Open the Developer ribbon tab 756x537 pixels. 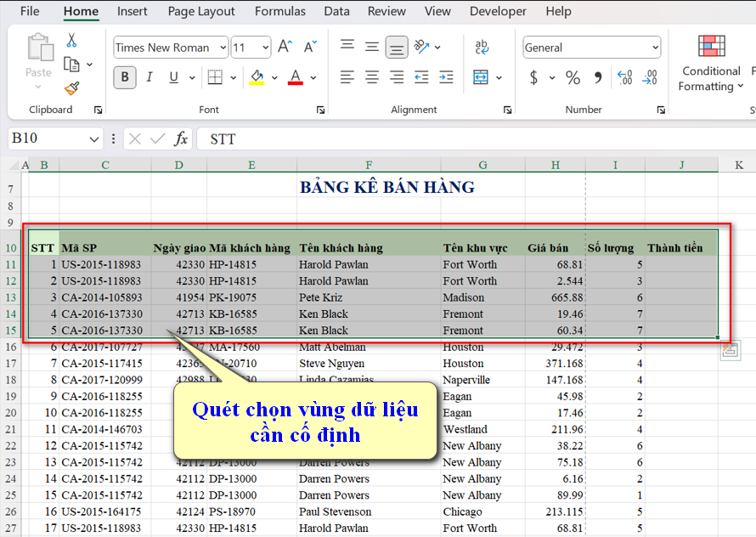[498, 11]
